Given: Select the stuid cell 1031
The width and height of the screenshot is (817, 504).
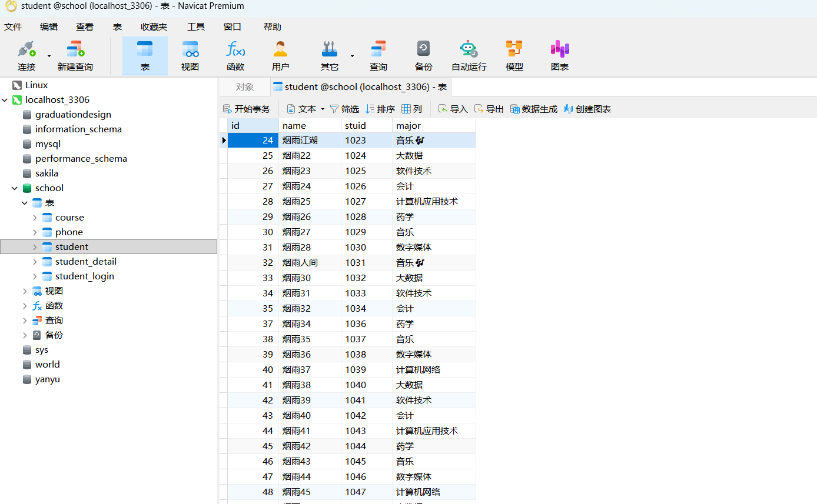Looking at the screenshot, I should click(367, 263).
